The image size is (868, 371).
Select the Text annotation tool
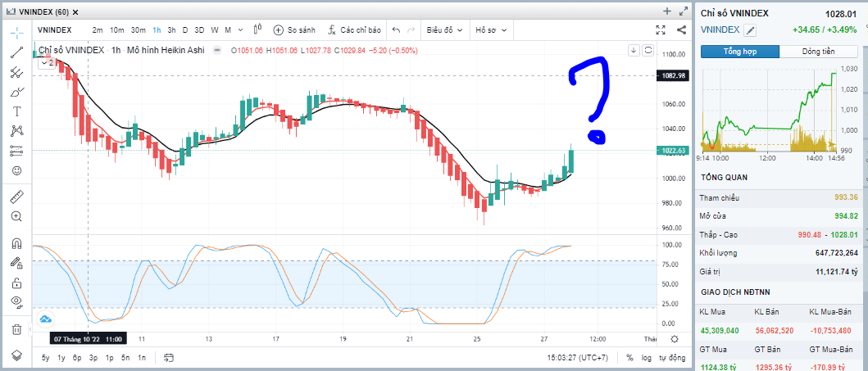pyautogui.click(x=17, y=111)
